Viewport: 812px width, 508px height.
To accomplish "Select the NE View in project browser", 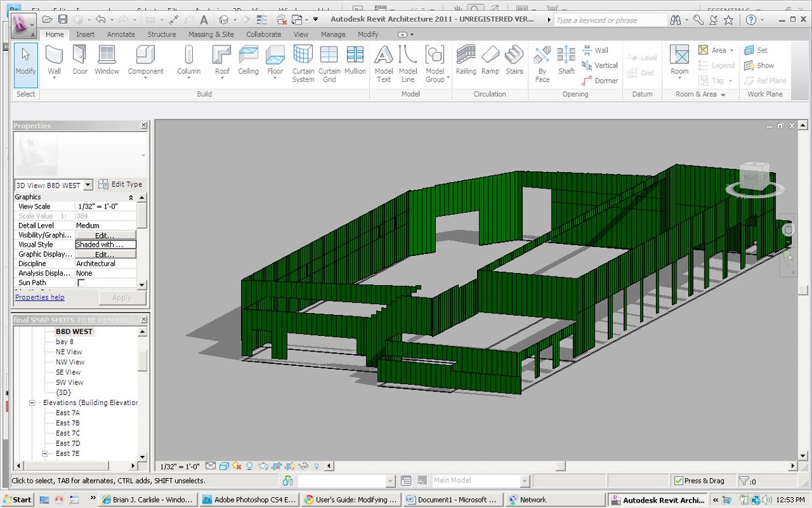I will coord(69,352).
